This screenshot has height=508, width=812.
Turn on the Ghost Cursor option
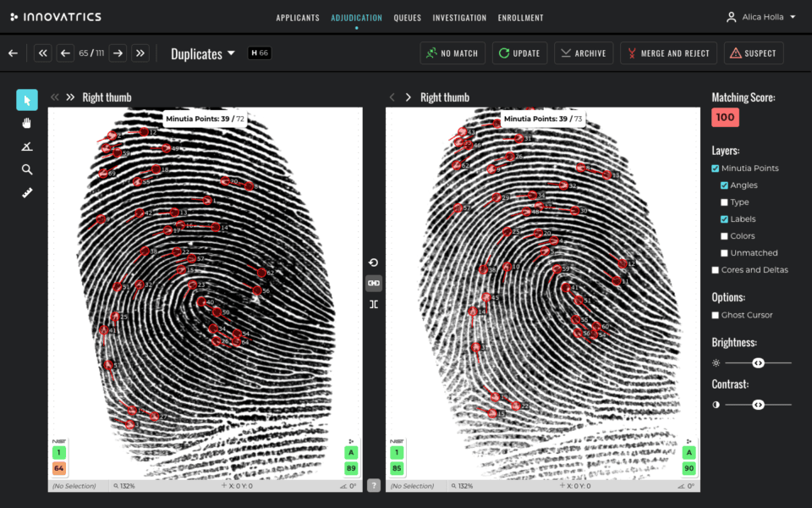click(715, 314)
